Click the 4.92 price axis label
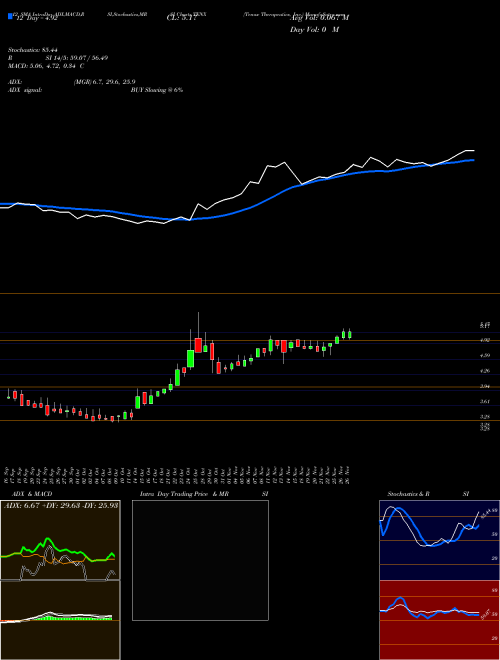The width and height of the screenshot is (500, 660). [484, 340]
